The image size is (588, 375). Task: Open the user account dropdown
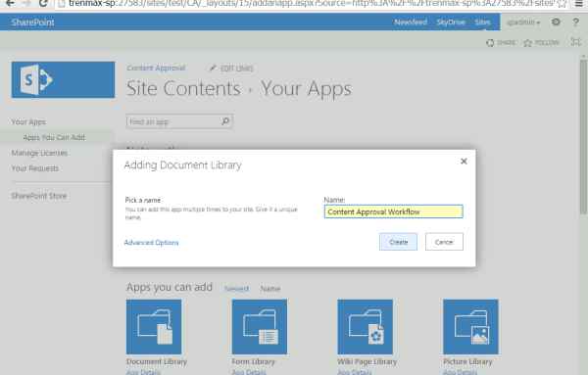[x=523, y=23]
